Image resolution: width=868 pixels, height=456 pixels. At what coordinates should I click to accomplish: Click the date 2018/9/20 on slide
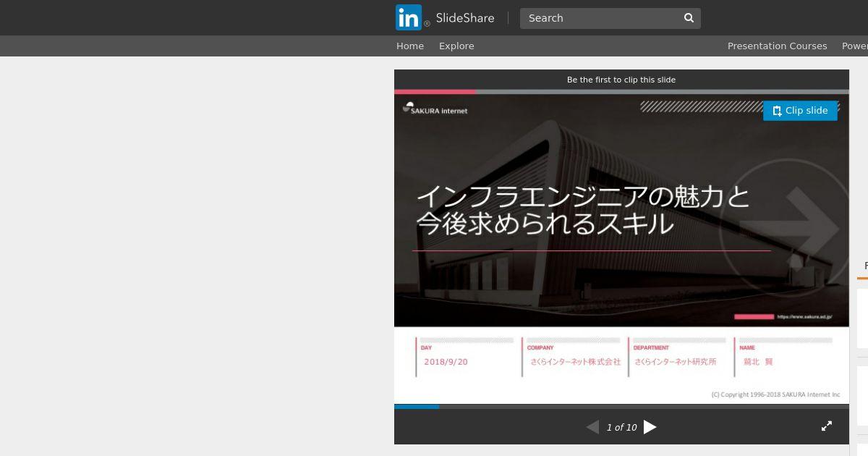click(x=446, y=362)
